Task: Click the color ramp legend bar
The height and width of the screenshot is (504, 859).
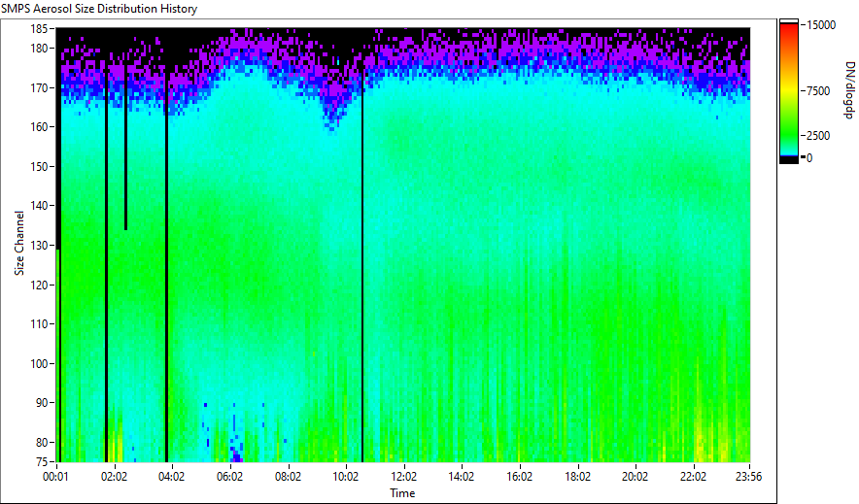Action: [x=789, y=91]
